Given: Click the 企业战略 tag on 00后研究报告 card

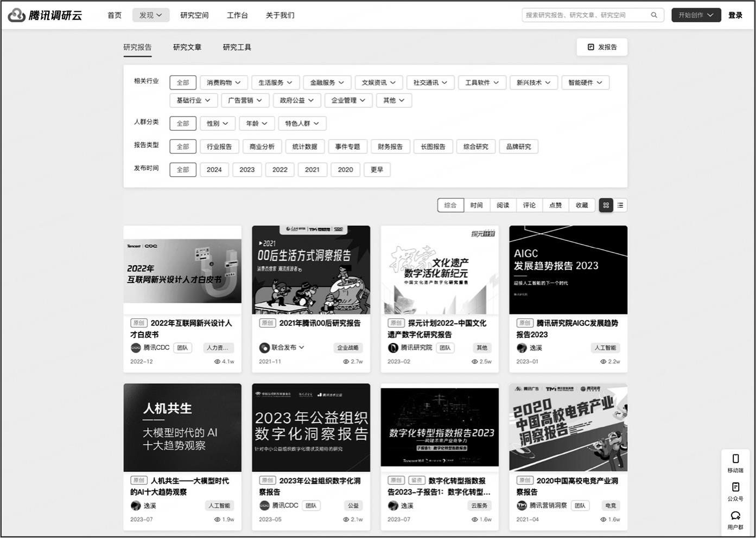Looking at the screenshot, I should tap(348, 348).
